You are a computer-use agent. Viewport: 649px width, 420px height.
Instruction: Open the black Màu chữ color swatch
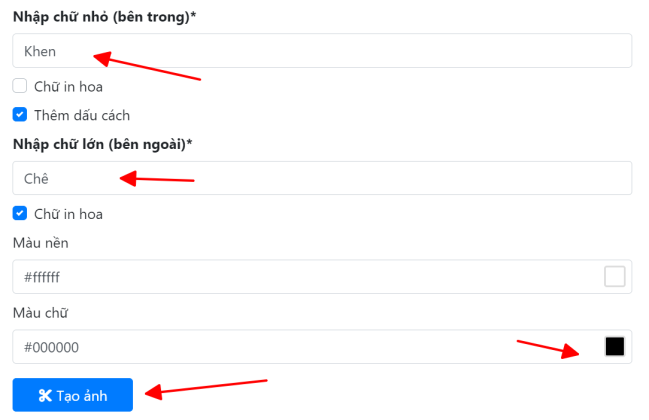coord(615,346)
